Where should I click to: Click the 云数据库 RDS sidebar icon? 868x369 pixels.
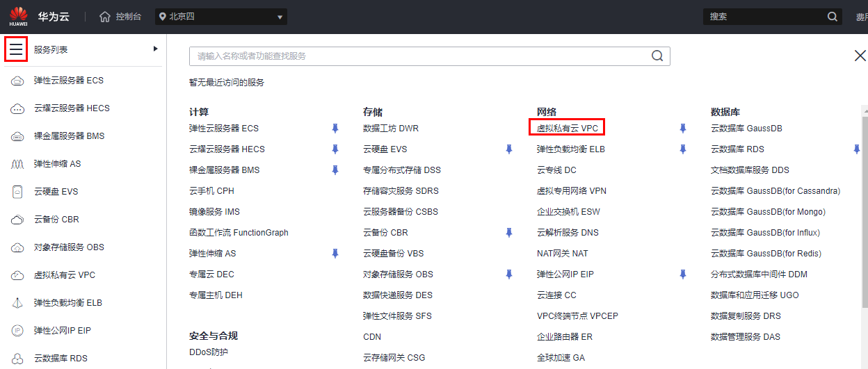[x=18, y=359]
